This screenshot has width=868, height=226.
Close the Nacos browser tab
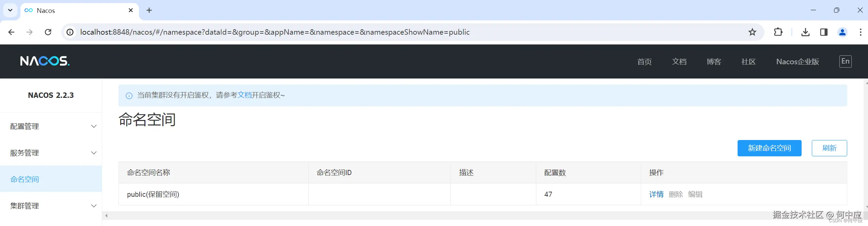131,10
